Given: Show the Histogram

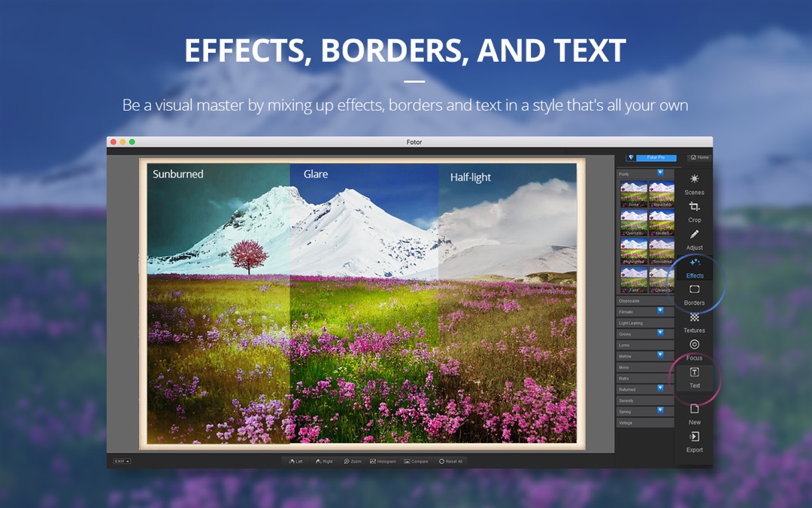Looking at the screenshot, I should pyautogui.click(x=383, y=461).
